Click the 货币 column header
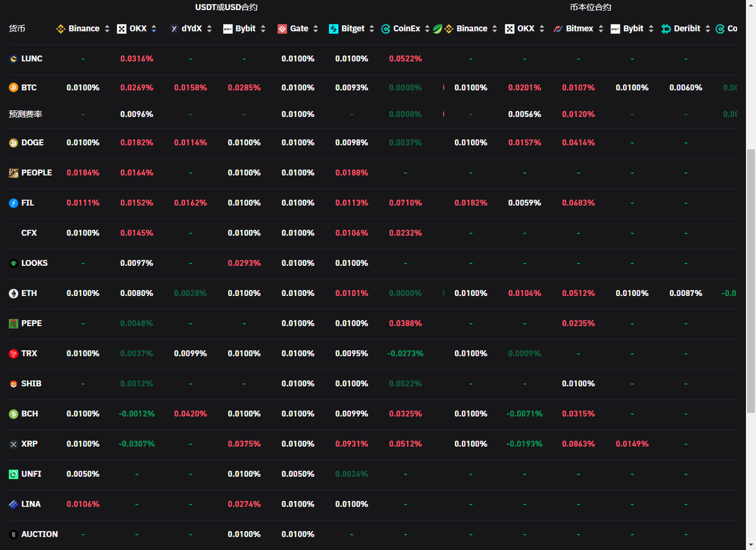756x550 pixels. pos(17,29)
